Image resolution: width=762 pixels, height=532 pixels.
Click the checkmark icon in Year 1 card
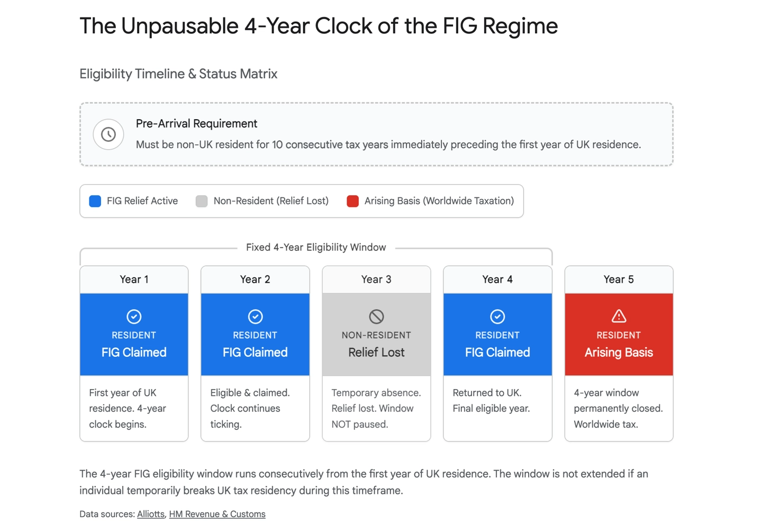pyautogui.click(x=134, y=317)
